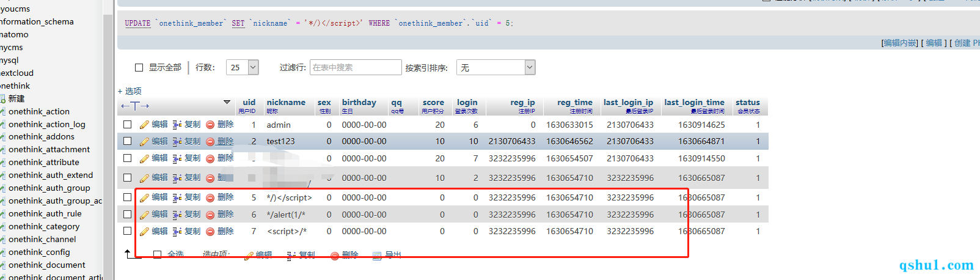Click the table icon beside onethink_action
Screen dimensions: 980x280
click(2, 112)
